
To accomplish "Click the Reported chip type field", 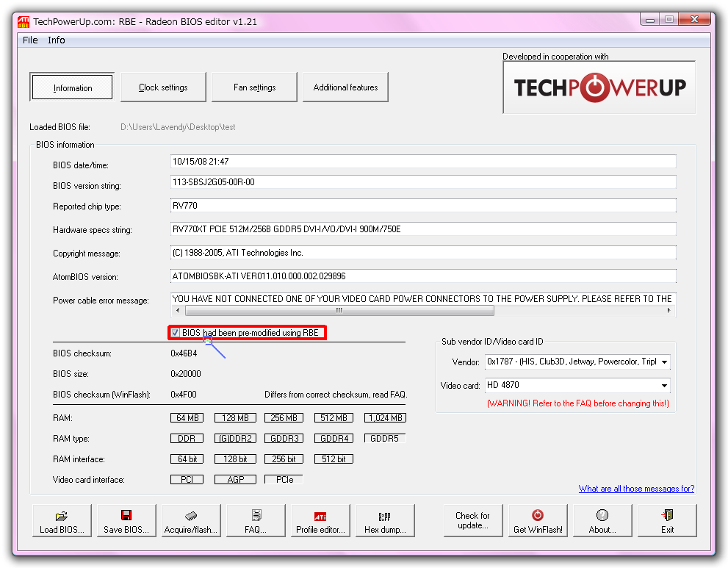I will [x=423, y=205].
